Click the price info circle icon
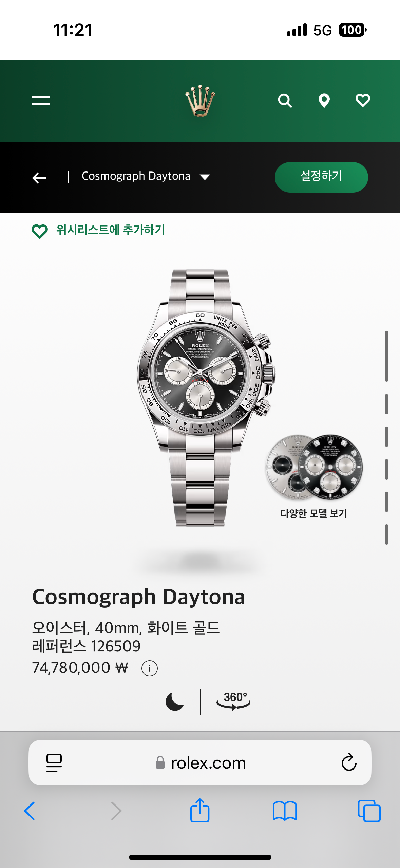The width and height of the screenshot is (400, 868). coord(150,668)
